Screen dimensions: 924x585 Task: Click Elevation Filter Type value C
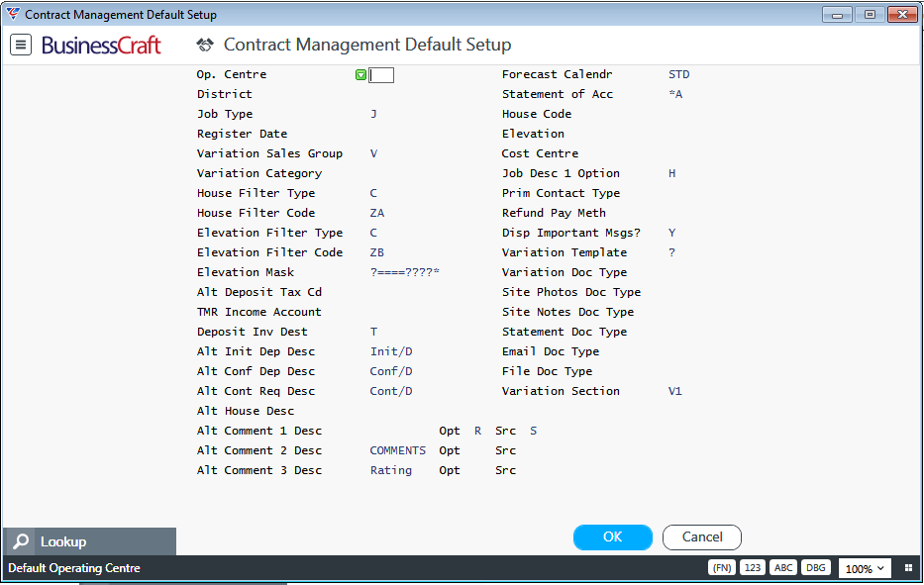(x=373, y=233)
